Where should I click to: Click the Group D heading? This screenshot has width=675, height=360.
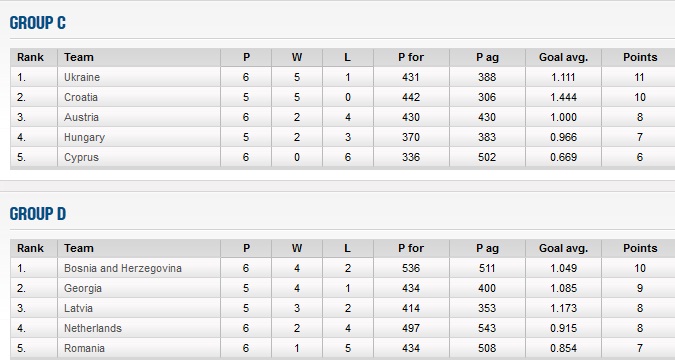(37, 214)
